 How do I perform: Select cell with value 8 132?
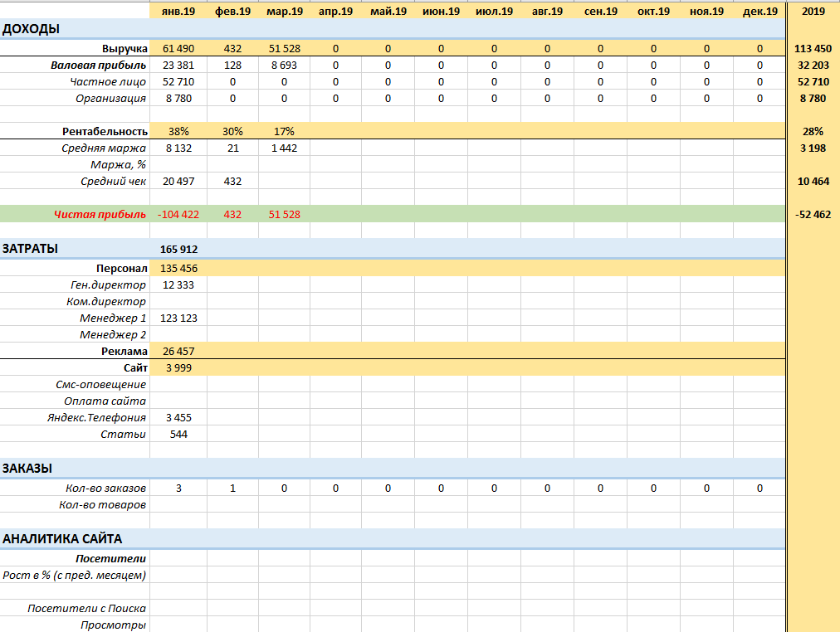178,148
